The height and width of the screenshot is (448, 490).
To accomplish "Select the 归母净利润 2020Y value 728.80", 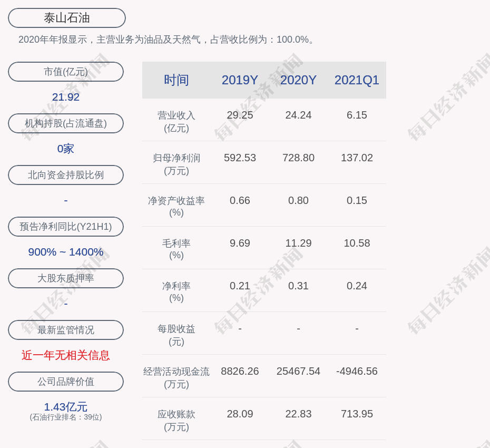I will (298, 158).
